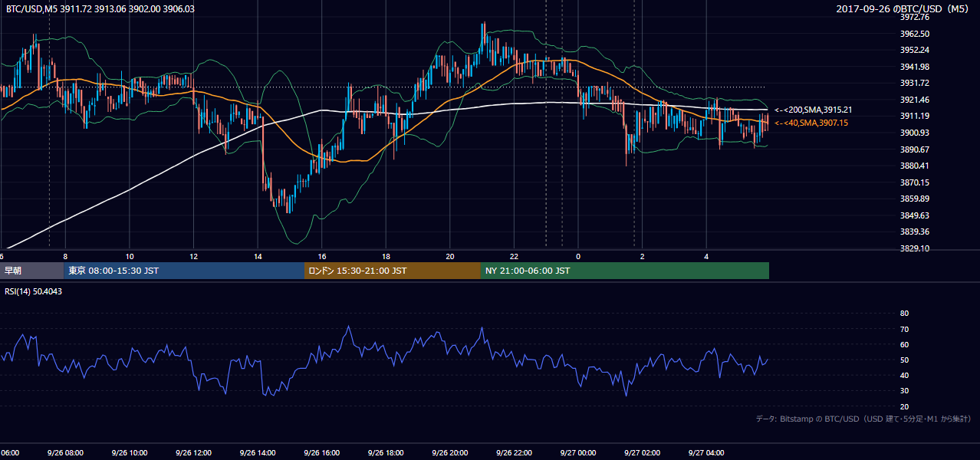Click the 9/26 14:00 time axis label

[257, 453]
